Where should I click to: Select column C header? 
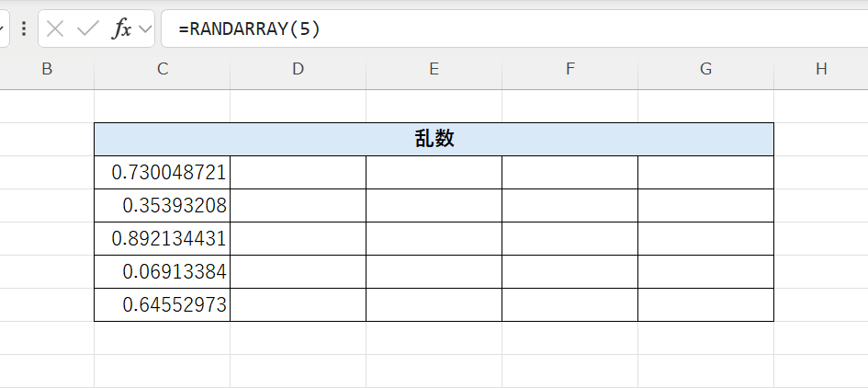pos(163,69)
